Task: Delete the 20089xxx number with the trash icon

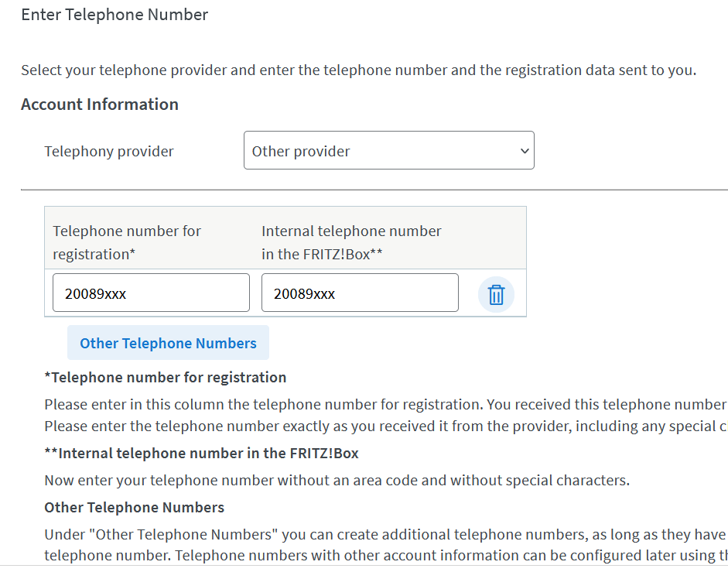Action: (x=496, y=295)
